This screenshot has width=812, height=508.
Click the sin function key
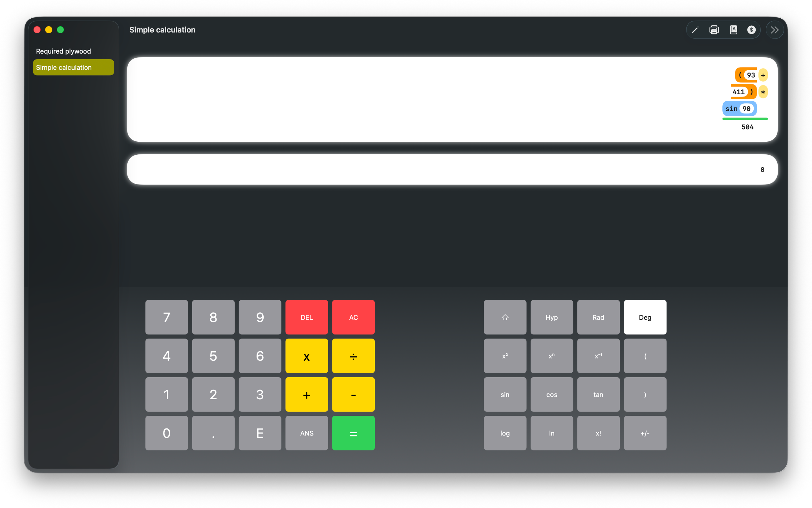pyautogui.click(x=505, y=395)
